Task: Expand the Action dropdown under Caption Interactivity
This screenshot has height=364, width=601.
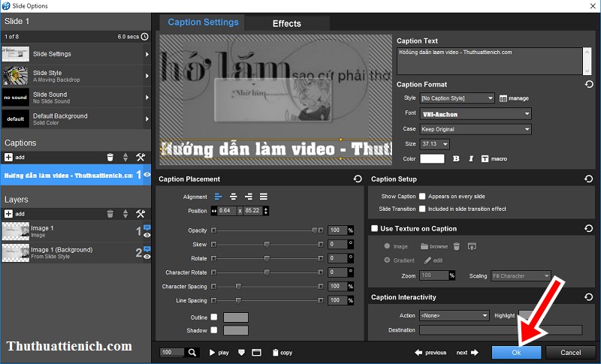Action: coord(454,315)
